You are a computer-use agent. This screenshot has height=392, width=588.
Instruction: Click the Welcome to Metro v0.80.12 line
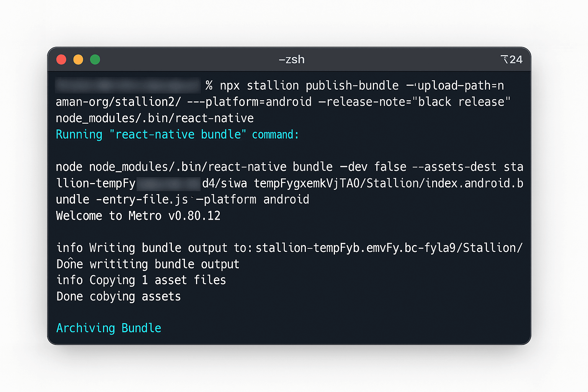(x=138, y=216)
